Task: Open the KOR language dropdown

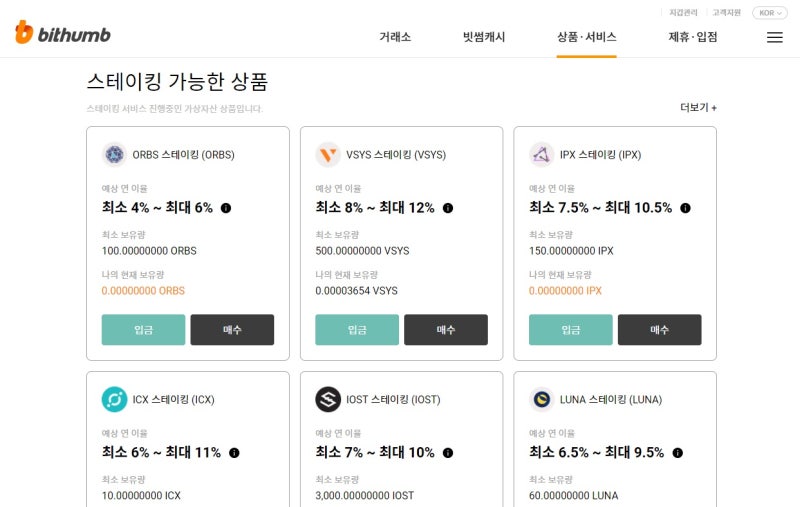Action: (770, 13)
